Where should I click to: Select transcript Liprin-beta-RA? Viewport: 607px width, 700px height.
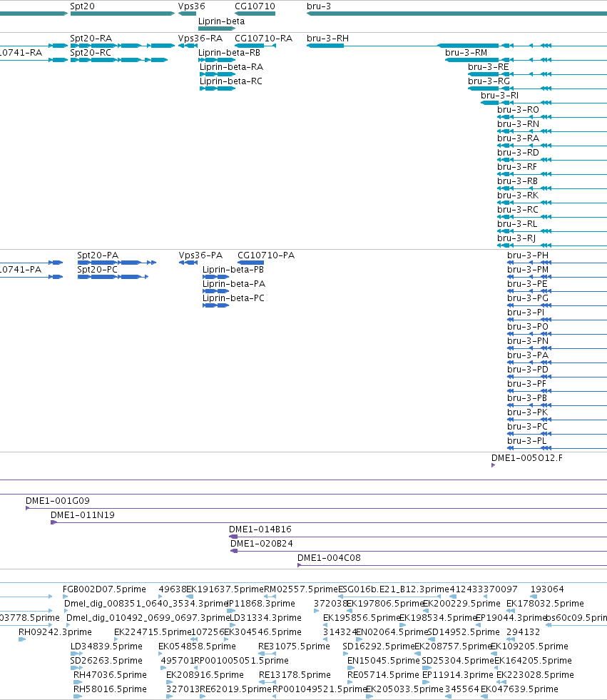coord(231,67)
